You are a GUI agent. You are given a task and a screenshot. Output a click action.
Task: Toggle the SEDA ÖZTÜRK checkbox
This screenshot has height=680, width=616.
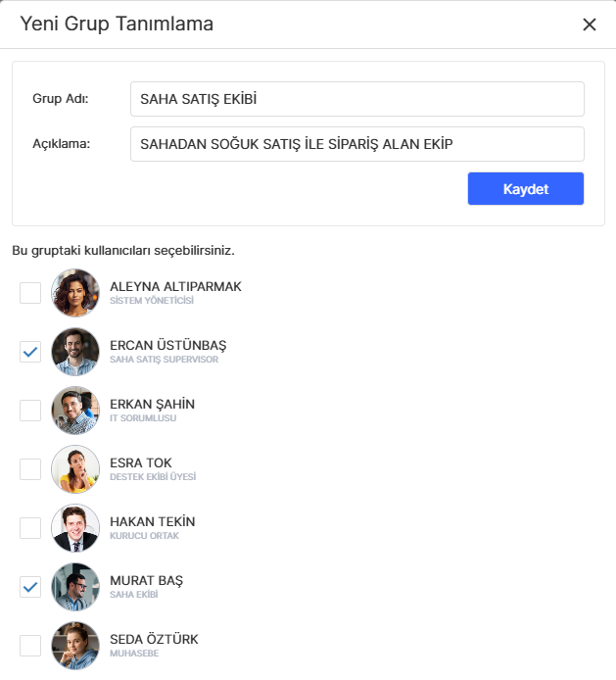point(30,646)
